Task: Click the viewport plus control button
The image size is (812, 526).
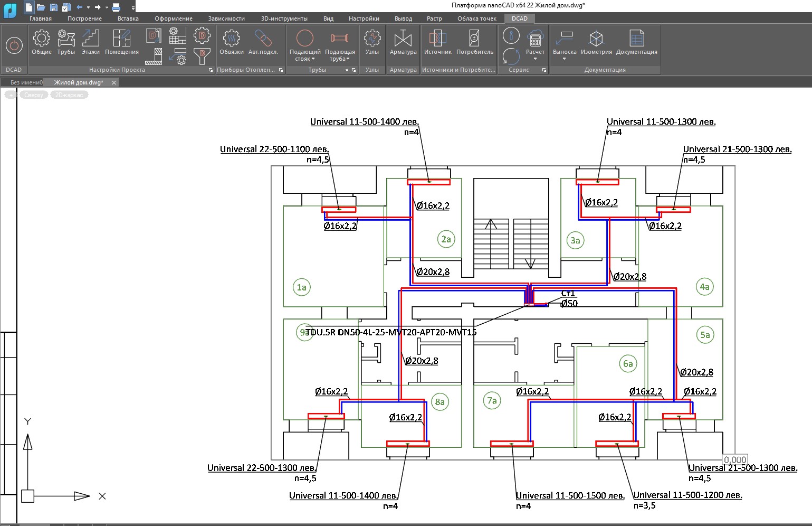Action: [11, 95]
